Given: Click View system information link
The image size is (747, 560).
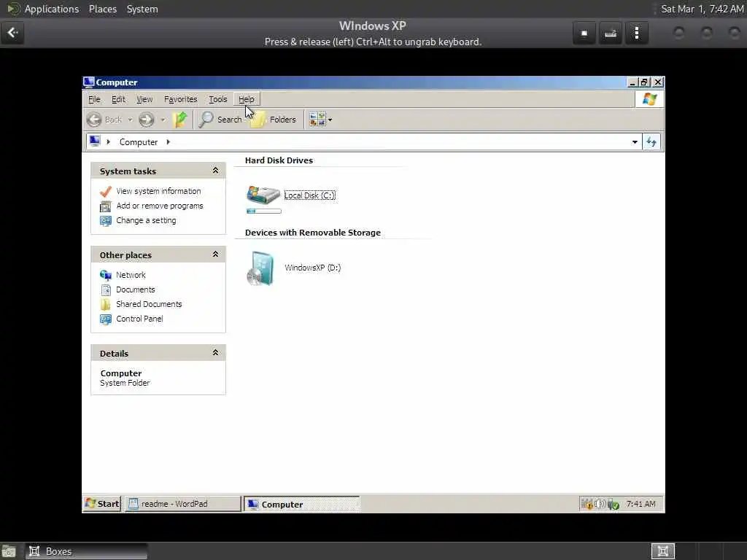Looking at the screenshot, I should (x=158, y=191).
